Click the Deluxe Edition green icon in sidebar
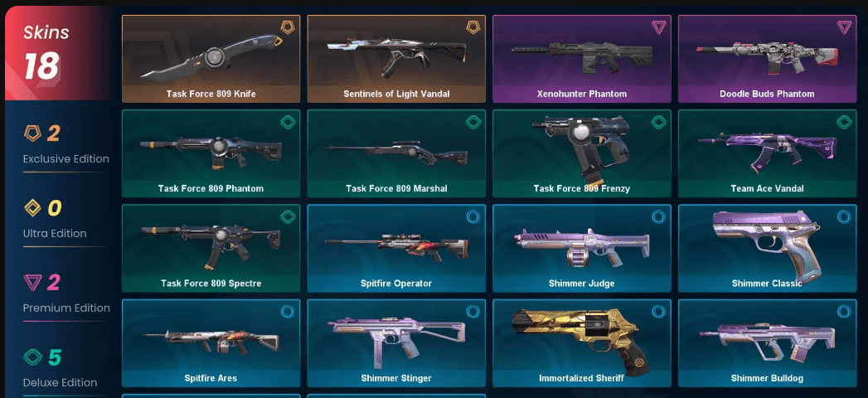The image size is (868, 398). pos(32,357)
